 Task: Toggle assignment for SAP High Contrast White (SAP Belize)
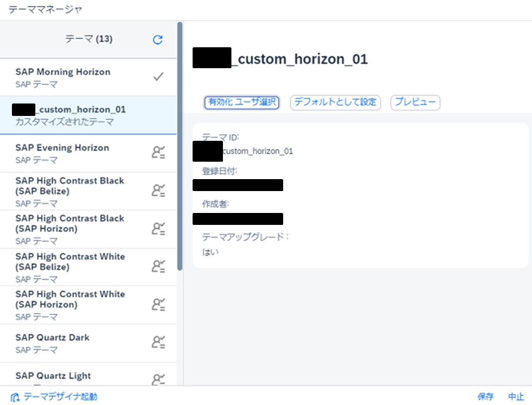[158, 267]
